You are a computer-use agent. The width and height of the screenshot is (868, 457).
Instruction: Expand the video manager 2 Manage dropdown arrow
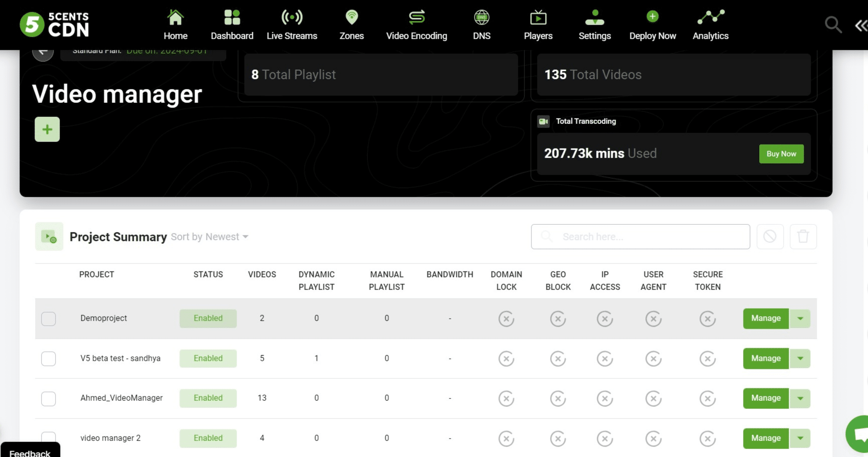pos(800,438)
